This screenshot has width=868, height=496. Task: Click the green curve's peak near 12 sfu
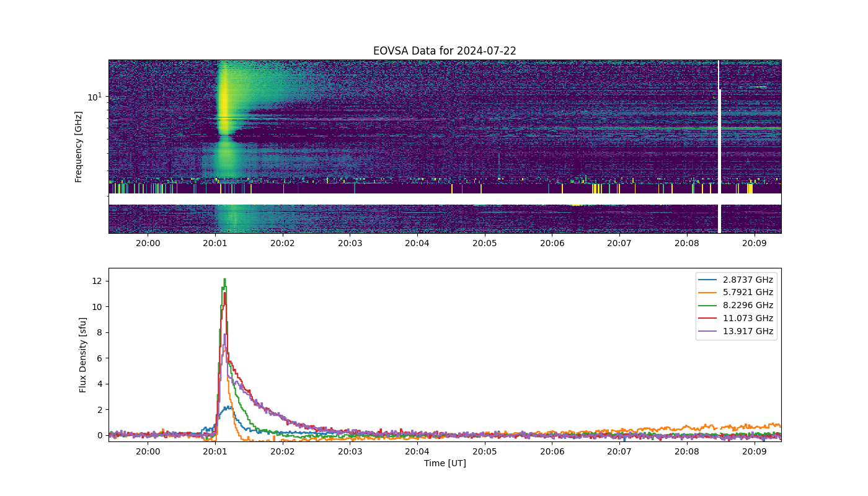(224, 280)
